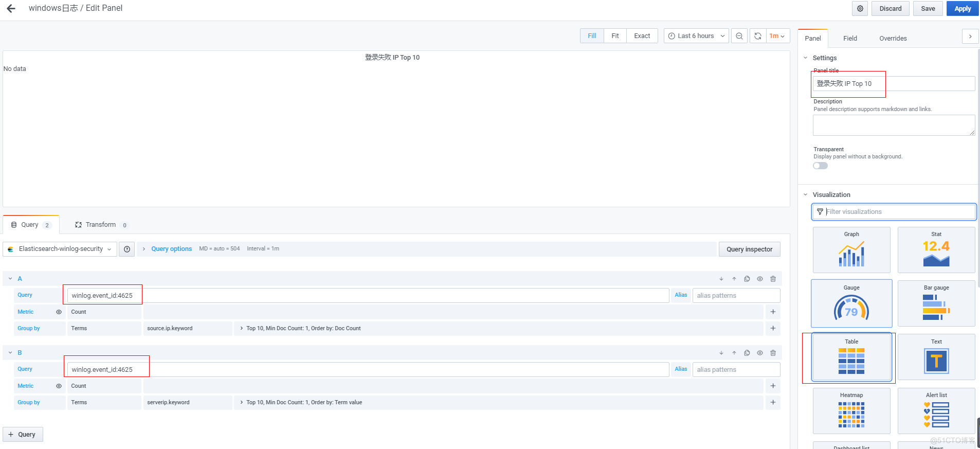Move query B down
980x449 pixels.
[x=721, y=353]
